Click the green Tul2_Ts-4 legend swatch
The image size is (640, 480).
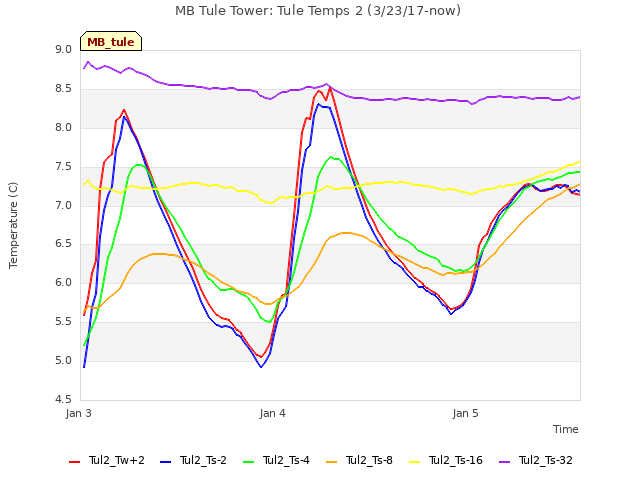249,462
